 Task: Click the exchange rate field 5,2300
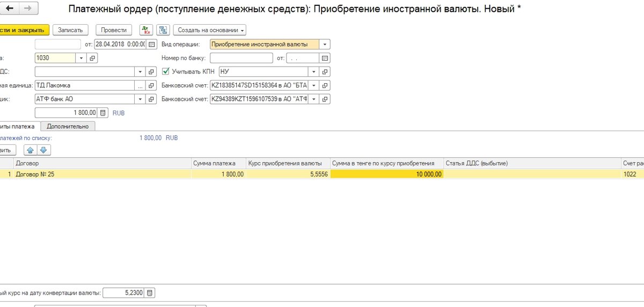(x=124, y=293)
